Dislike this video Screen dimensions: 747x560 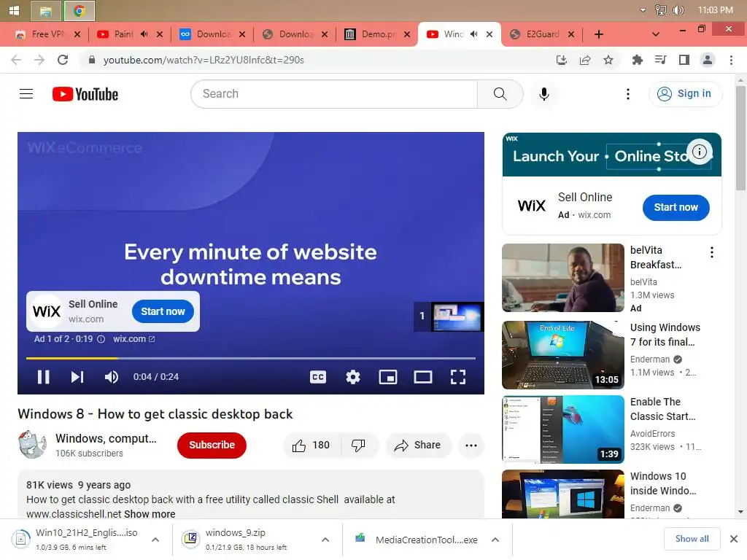point(359,446)
